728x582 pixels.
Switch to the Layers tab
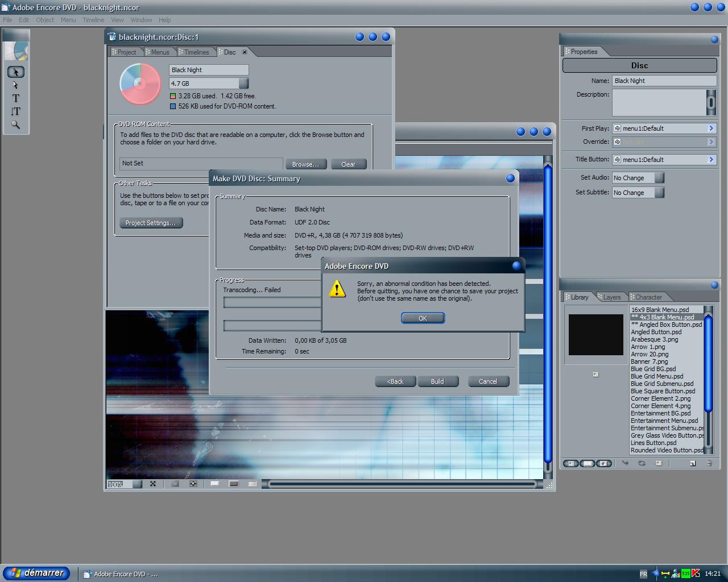click(611, 297)
